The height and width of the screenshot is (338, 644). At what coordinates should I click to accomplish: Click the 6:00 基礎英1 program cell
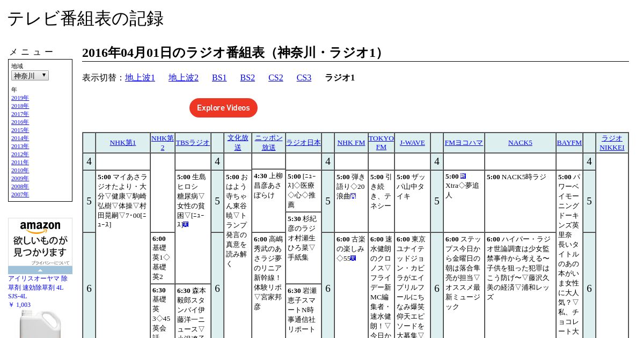(x=163, y=258)
